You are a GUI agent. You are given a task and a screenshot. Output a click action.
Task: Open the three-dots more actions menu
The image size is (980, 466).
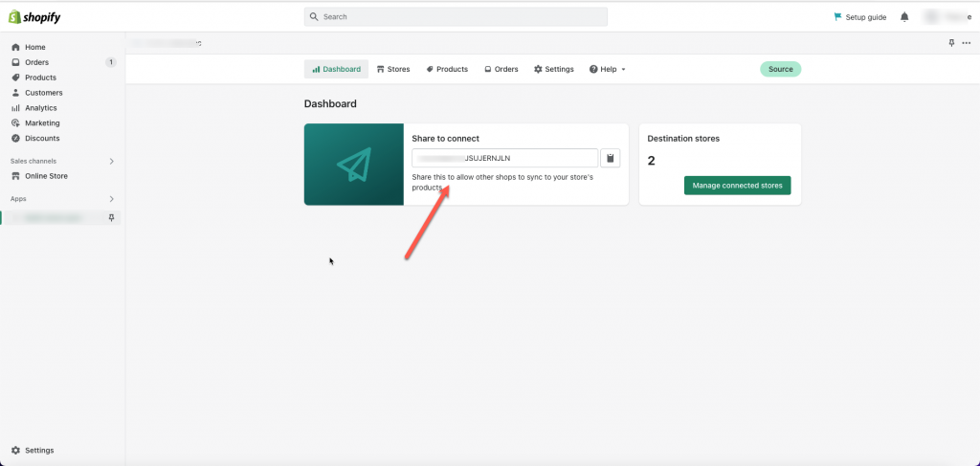click(967, 43)
